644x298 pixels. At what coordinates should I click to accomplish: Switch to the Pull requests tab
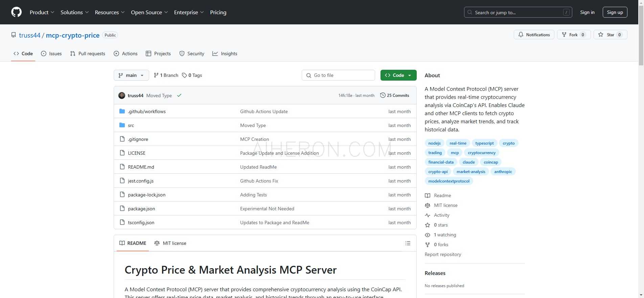[x=88, y=54]
